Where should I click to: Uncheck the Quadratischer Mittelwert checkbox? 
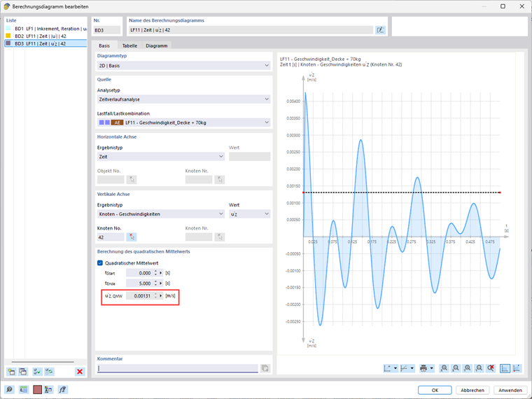(x=100, y=263)
